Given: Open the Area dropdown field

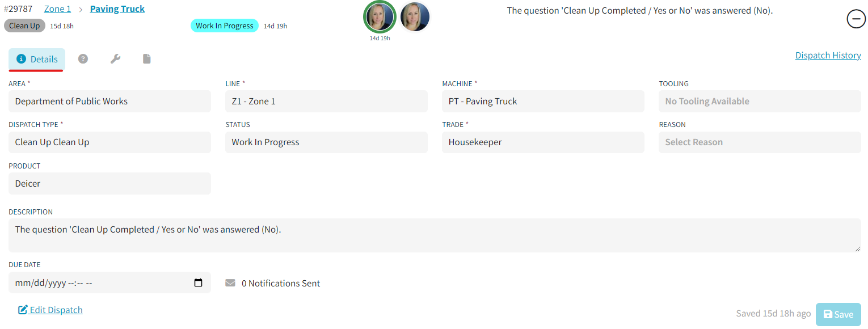Looking at the screenshot, I should (x=109, y=101).
